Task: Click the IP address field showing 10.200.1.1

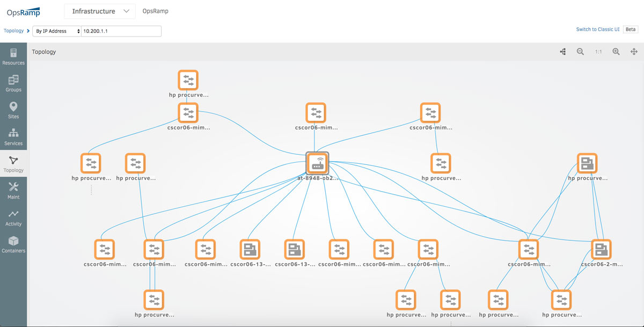Action: click(x=121, y=31)
